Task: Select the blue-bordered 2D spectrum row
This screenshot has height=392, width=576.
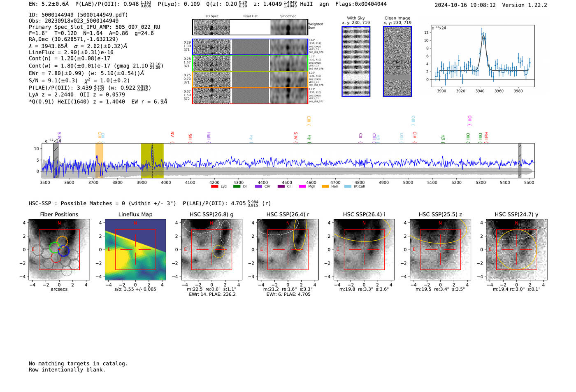Action: (x=250, y=46)
